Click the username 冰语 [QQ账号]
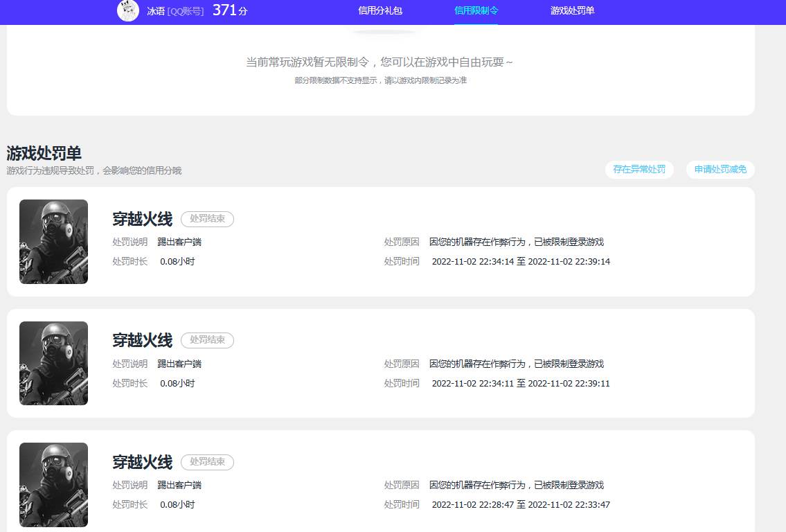This screenshot has height=532, width=786. click(x=175, y=11)
